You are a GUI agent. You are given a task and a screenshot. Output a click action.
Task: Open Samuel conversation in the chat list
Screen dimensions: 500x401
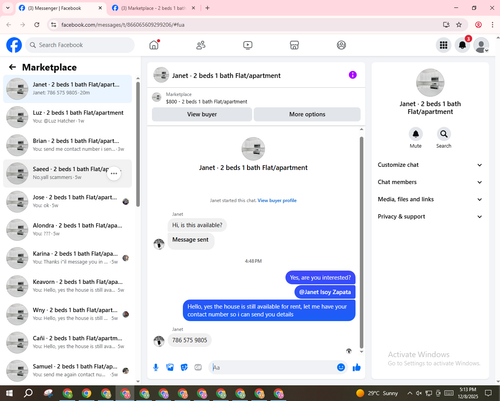[x=68, y=370]
